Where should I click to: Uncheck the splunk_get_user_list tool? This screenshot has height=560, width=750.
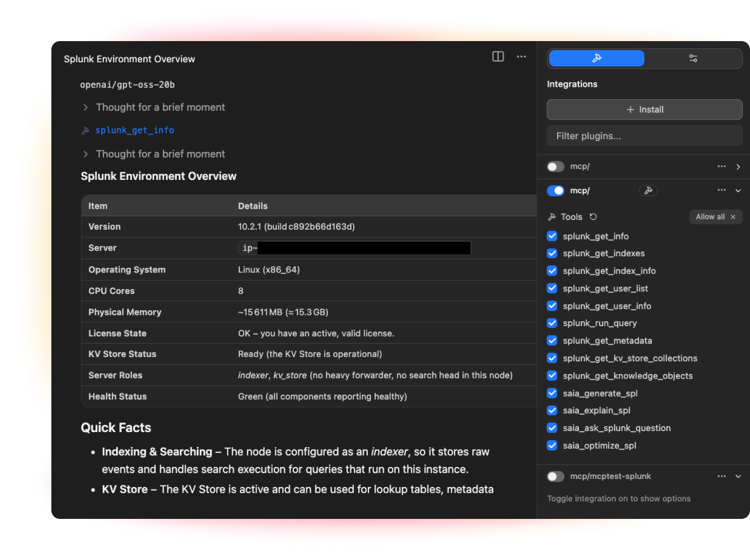pyautogui.click(x=552, y=288)
